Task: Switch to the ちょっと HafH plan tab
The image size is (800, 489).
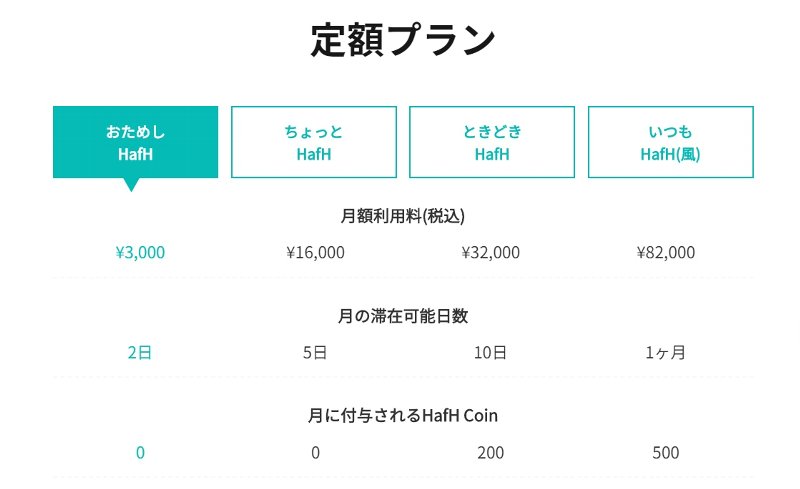Action: [314, 142]
